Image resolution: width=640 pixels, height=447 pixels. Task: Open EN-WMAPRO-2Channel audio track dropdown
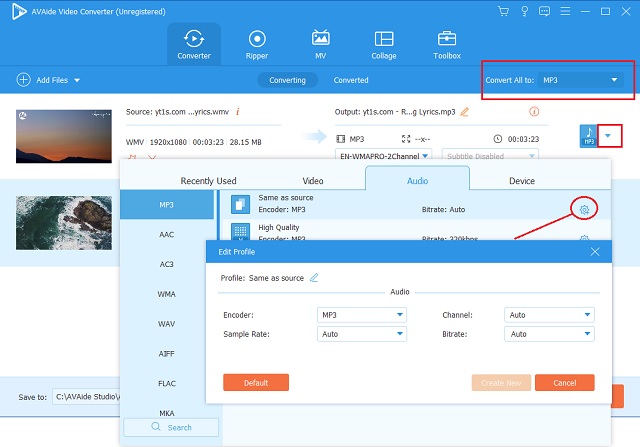click(383, 156)
